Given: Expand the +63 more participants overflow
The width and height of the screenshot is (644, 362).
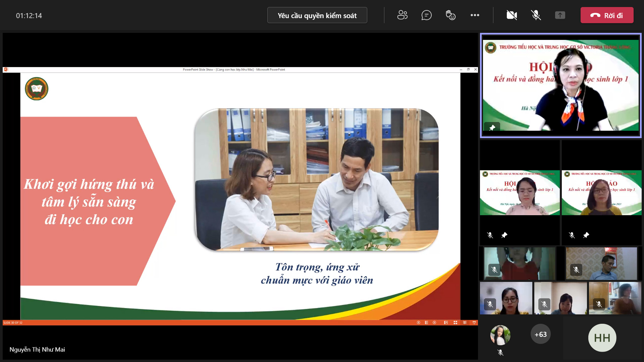Looking at the screenshot, I should click(x=540, y=334).
